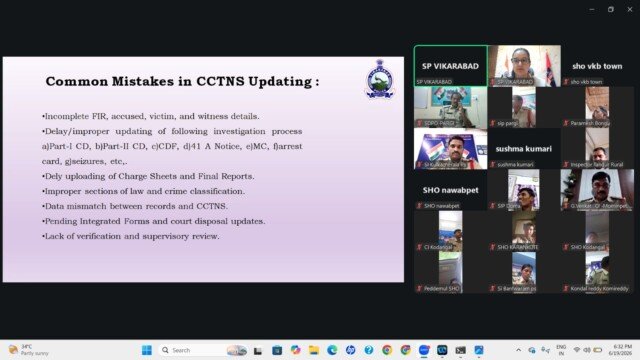Click the muted mic icon on SHO nawabpet
This screenshot has height=360, width=640.
point(419,206)
